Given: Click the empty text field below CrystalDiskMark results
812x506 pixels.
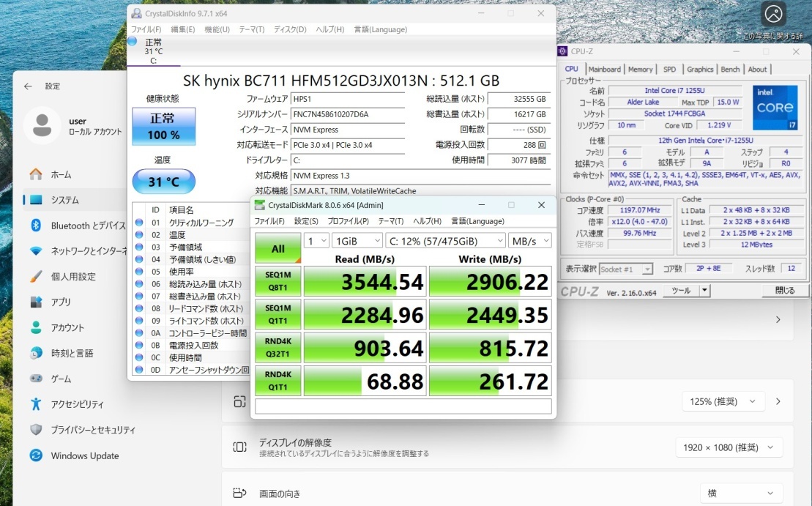Looking at the screenshot, I should point(403,406).
